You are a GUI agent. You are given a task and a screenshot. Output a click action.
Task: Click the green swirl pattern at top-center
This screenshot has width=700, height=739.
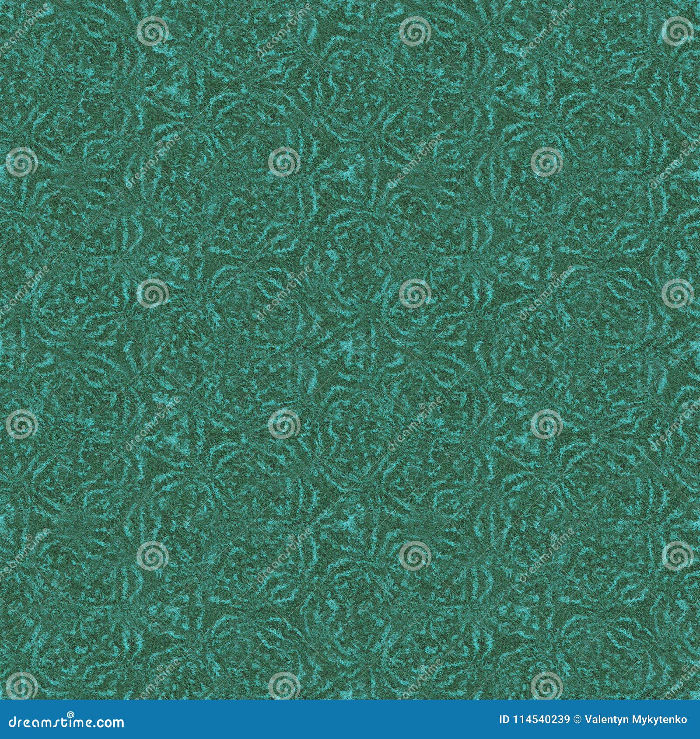coord(350,66)
